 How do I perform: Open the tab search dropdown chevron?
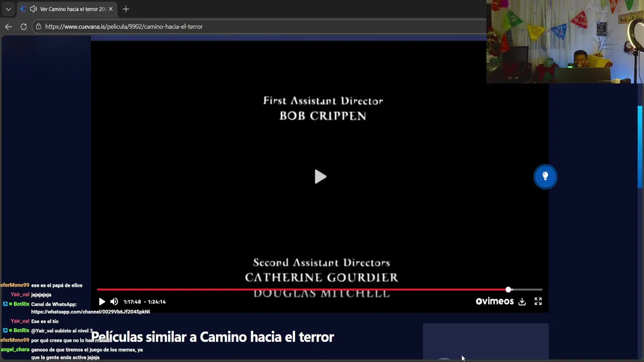point(8,9)
